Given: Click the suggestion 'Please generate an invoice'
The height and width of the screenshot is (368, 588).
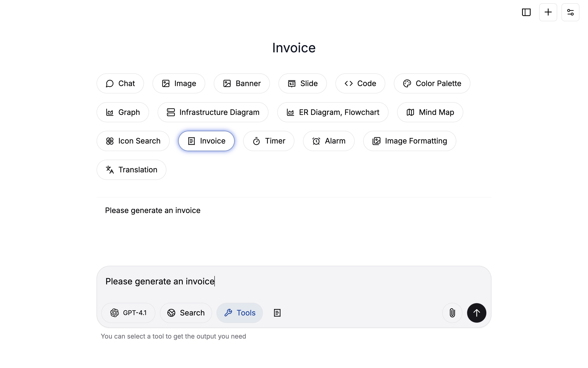Looking at the screenshot, I should point(153,210).
